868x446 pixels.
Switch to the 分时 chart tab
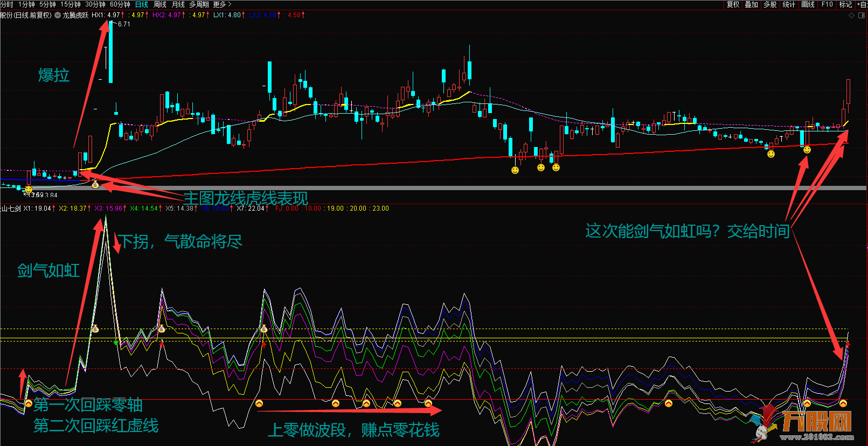coord(6,4)
